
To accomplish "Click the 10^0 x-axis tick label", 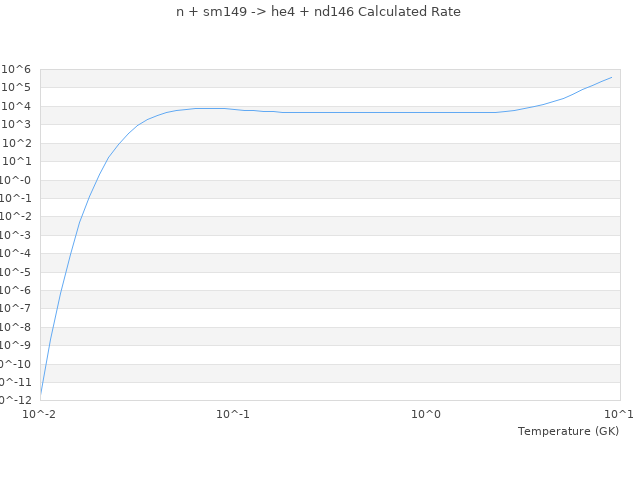I will [426, 414].
